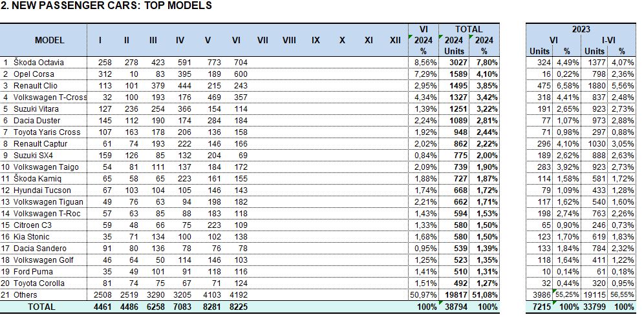Select the Renault Clio model cell
The height and width of the screenshot is (317, 644).
36,86
